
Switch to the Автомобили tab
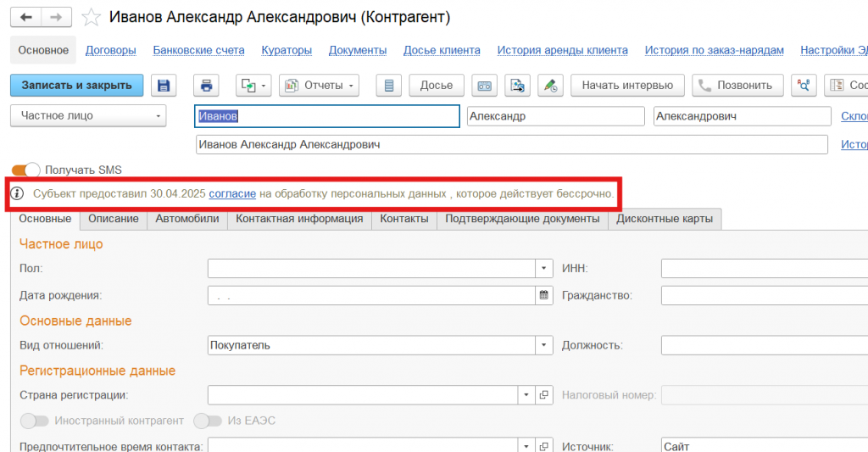187,219
